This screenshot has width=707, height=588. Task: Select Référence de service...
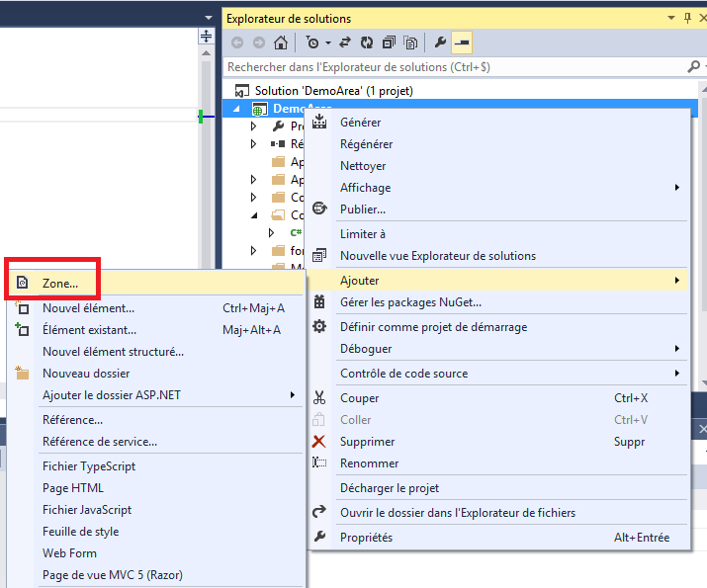156,441
